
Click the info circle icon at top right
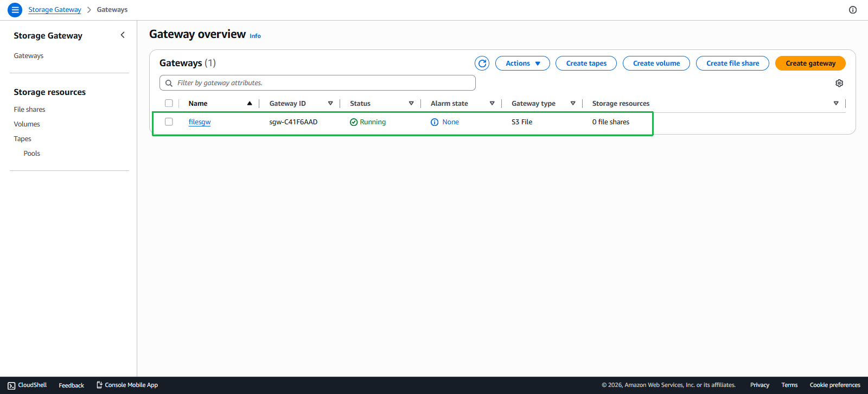pyautogui.click(x=853, y=10)
